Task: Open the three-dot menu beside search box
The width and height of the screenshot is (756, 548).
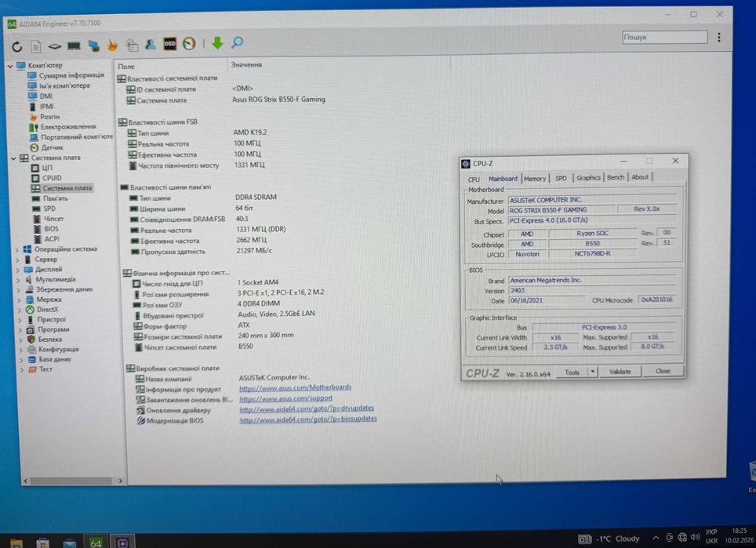Action: [719, 37]
